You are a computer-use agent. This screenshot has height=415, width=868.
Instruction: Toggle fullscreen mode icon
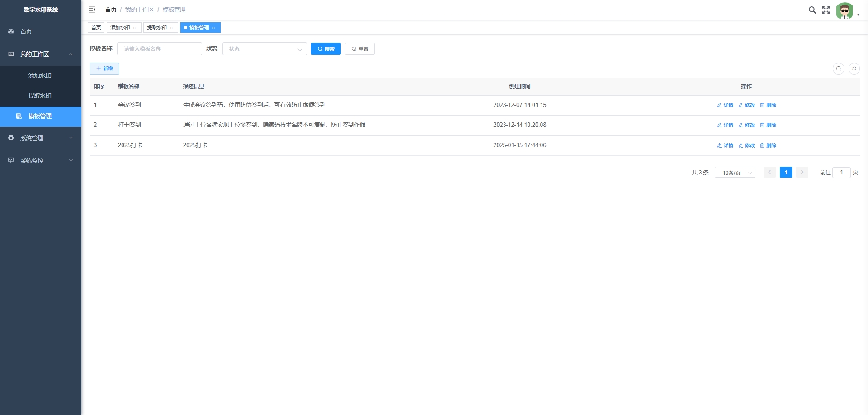826,10
